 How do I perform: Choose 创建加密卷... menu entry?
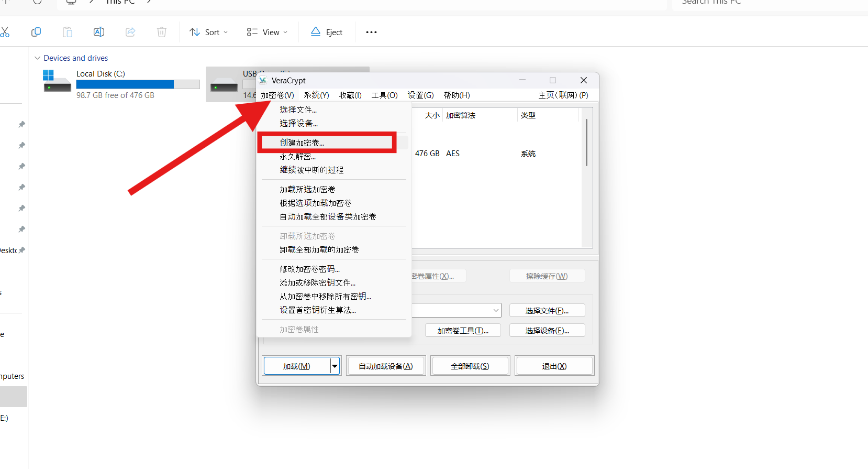click(334, 143)
